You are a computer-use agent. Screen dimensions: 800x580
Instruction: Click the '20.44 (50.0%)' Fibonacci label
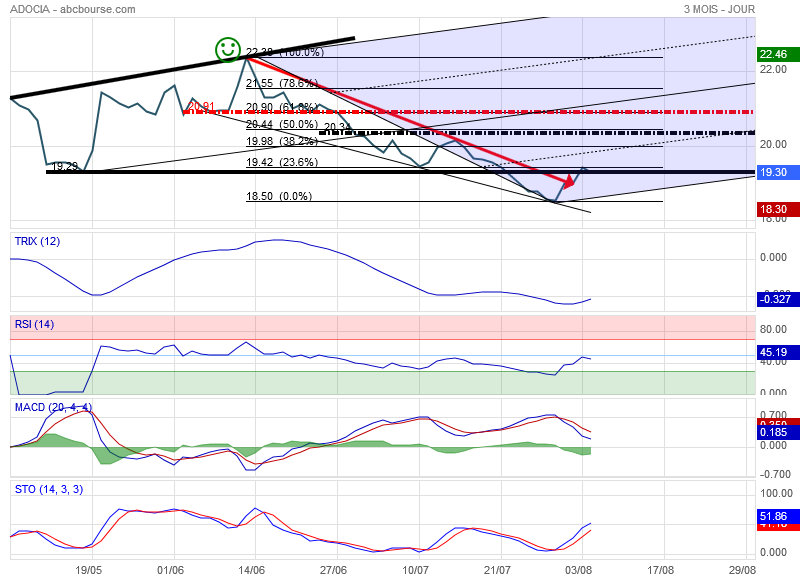[x=282, y=124]
